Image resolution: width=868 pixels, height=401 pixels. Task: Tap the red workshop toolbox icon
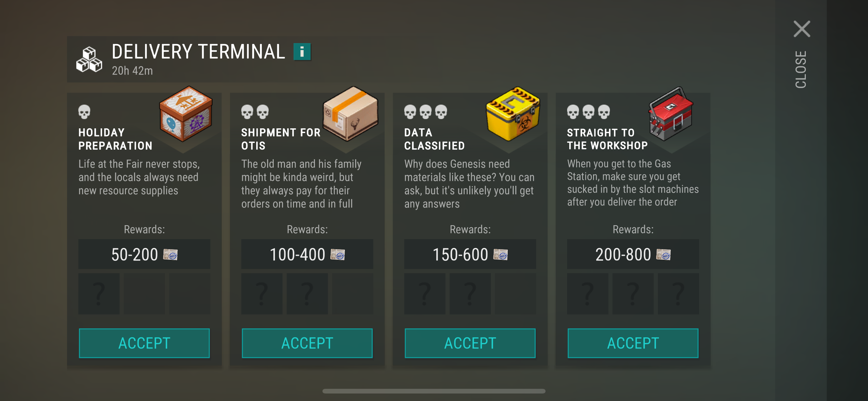click(x=671, y=113)
